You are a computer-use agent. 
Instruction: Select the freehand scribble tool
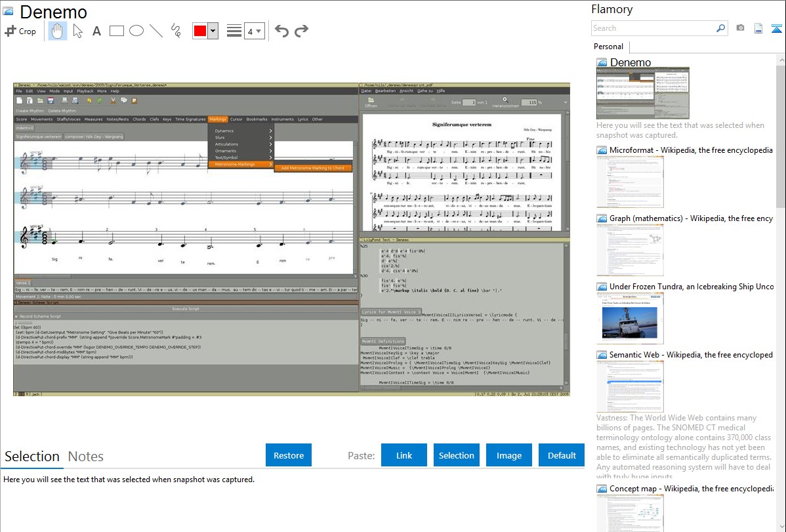(176, 31)
